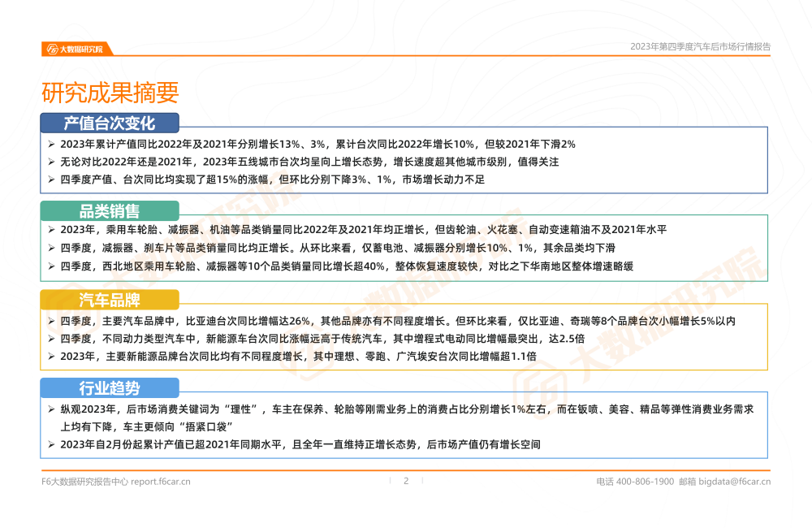This screenshot has width=812, height=528.
Task: Click the F6 大数据研究院 logo
Action: pyautogui.click(x=77, y=48)
